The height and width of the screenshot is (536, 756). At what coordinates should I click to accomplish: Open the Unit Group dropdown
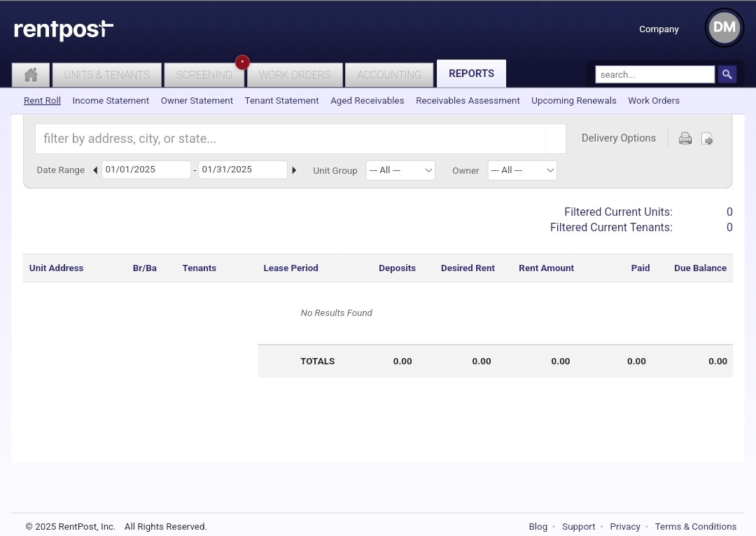(400, 170)
